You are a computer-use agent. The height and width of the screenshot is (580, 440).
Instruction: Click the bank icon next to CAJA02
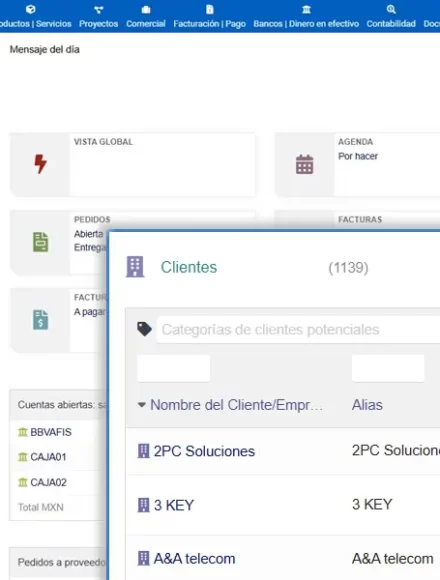tap(23, 482)
